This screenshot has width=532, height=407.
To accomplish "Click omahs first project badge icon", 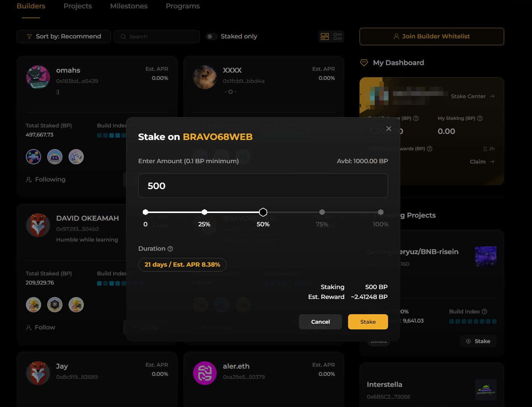I will [34, 157].
